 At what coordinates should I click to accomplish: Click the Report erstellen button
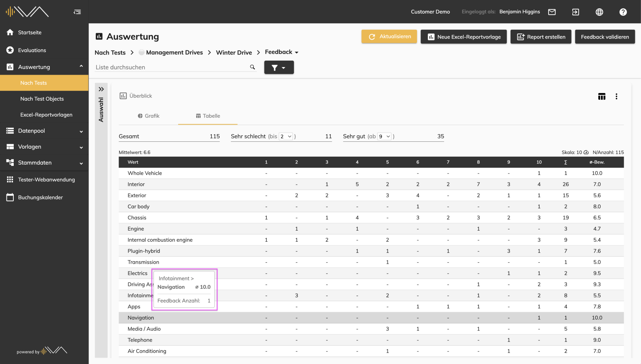pyautogui.click(x=541, y=37)
